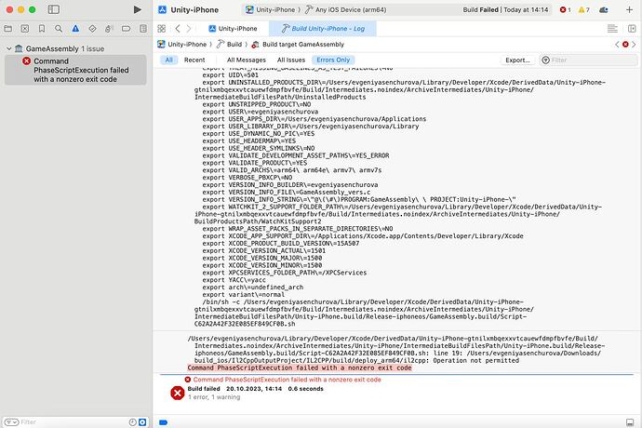The height and width of the screenshot is (428, 642).
Task: Add a new editor with plus icon
Action: coord(629,9)
